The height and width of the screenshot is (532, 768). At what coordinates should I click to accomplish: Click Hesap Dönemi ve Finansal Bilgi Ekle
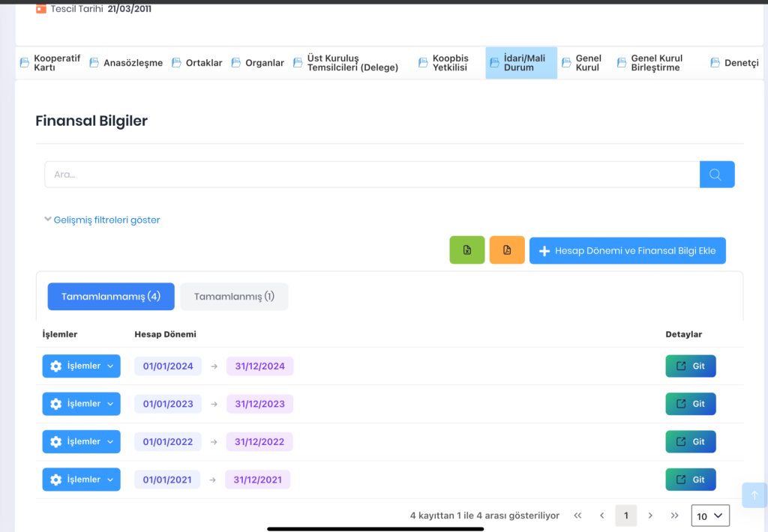628,250
